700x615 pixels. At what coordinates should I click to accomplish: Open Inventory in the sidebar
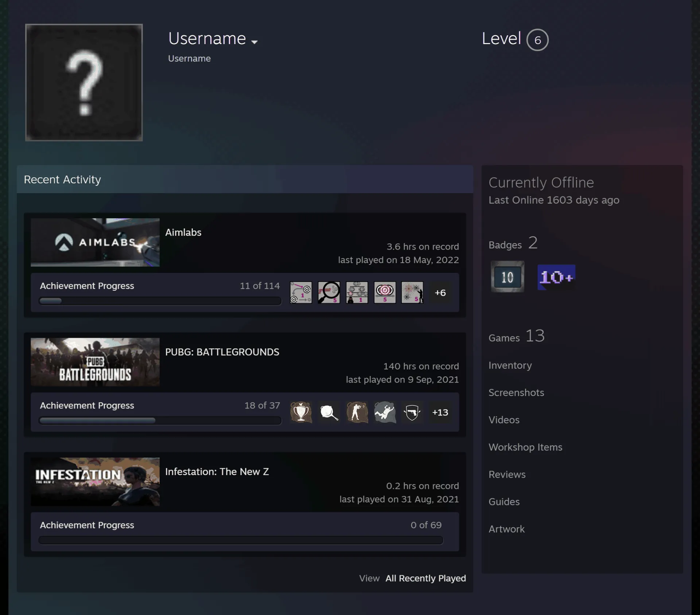point(510,365)
